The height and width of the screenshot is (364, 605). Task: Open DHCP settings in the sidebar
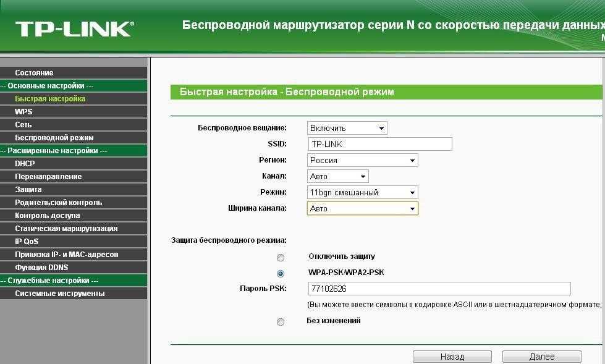[x=25, y=164]
